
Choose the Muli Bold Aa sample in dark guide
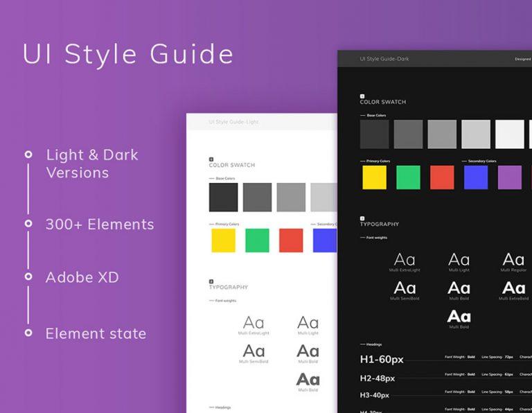[459, 288]
